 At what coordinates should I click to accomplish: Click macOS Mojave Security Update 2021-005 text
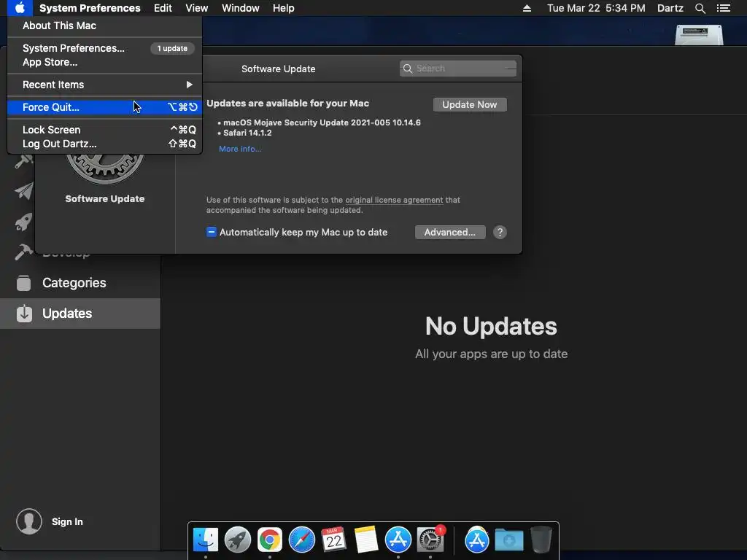[x=322, y=122]
